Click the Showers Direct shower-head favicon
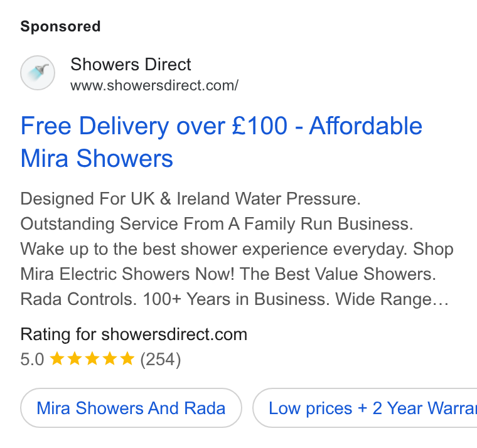This screenshot has width=477, height=448. [38, 73]
